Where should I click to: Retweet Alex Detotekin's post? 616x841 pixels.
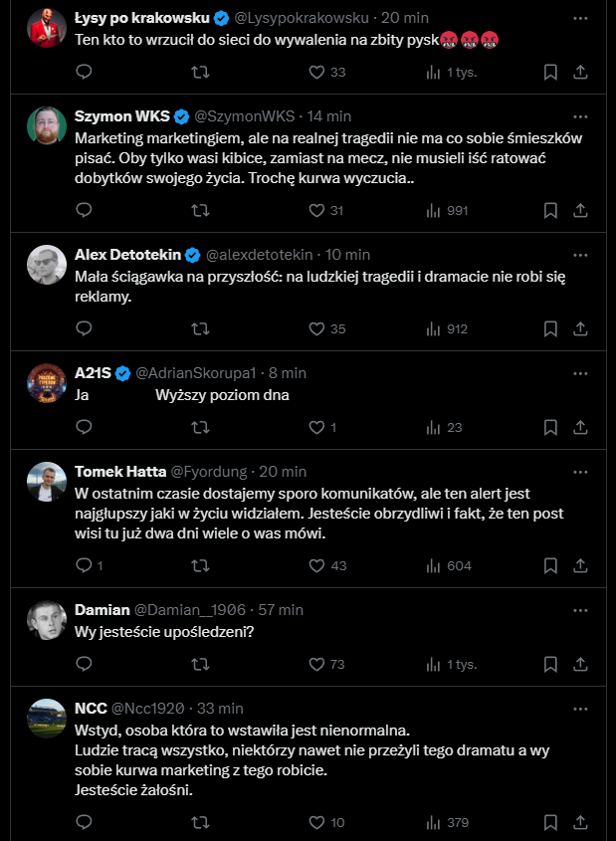[x=200, y=328]
